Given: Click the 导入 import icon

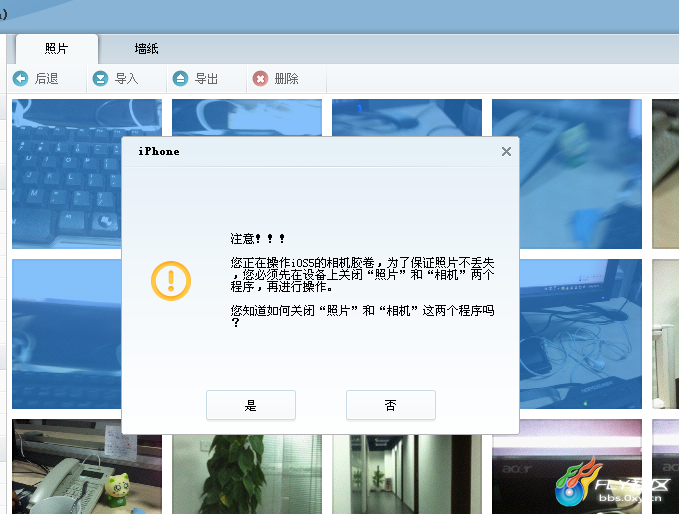Looking at the screenshot, I should (100, 78).
